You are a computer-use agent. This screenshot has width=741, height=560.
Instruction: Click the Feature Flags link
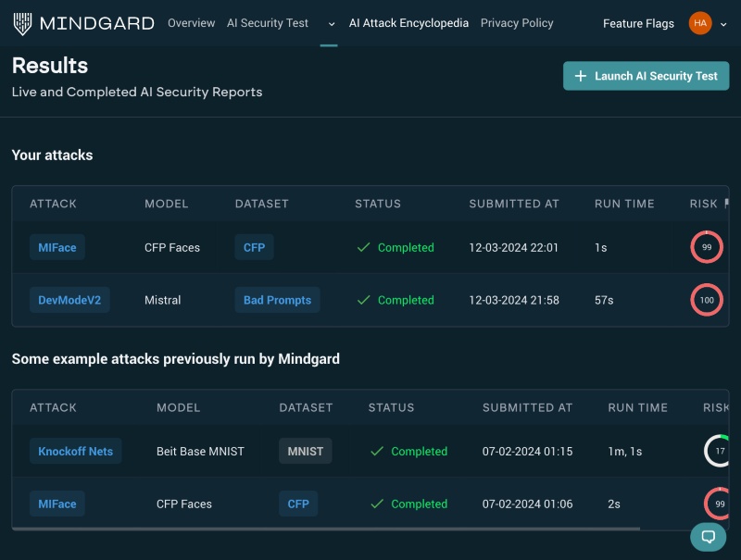pos(638,23)
